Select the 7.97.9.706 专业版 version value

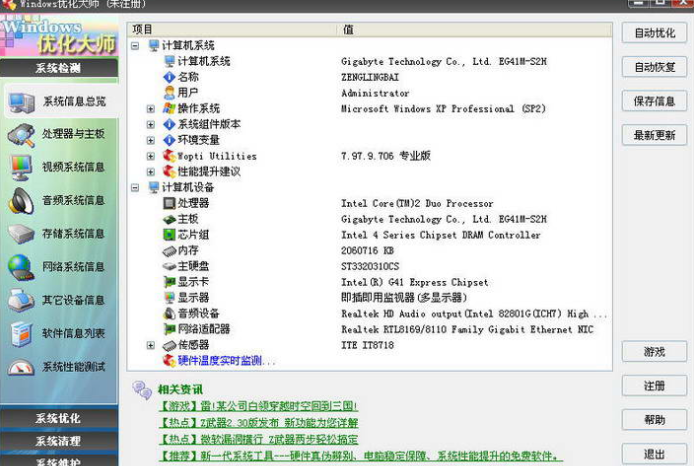point(386,156)
